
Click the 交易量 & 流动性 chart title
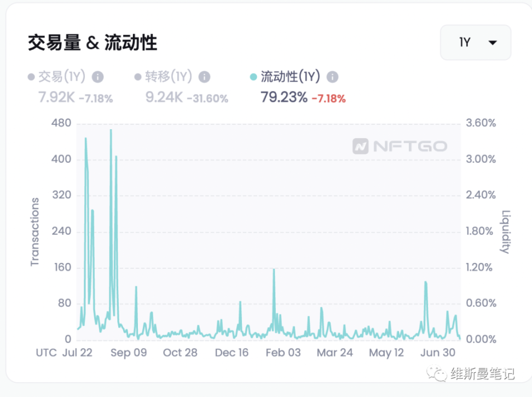coord(92,43)
